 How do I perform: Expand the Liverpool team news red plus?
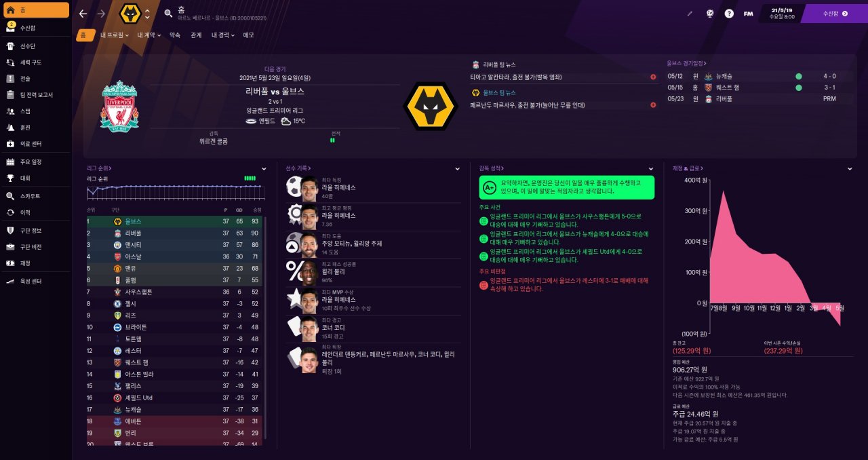click(653, 77)
